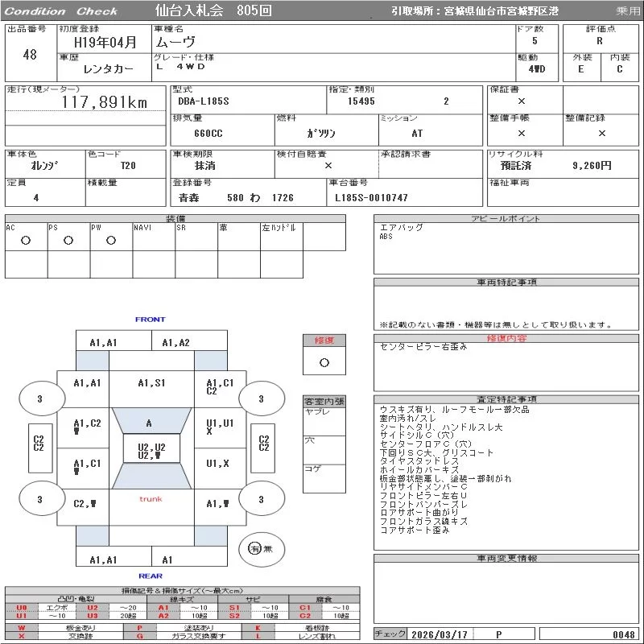Click the red U0 legend cell

[x=23, y=608]
